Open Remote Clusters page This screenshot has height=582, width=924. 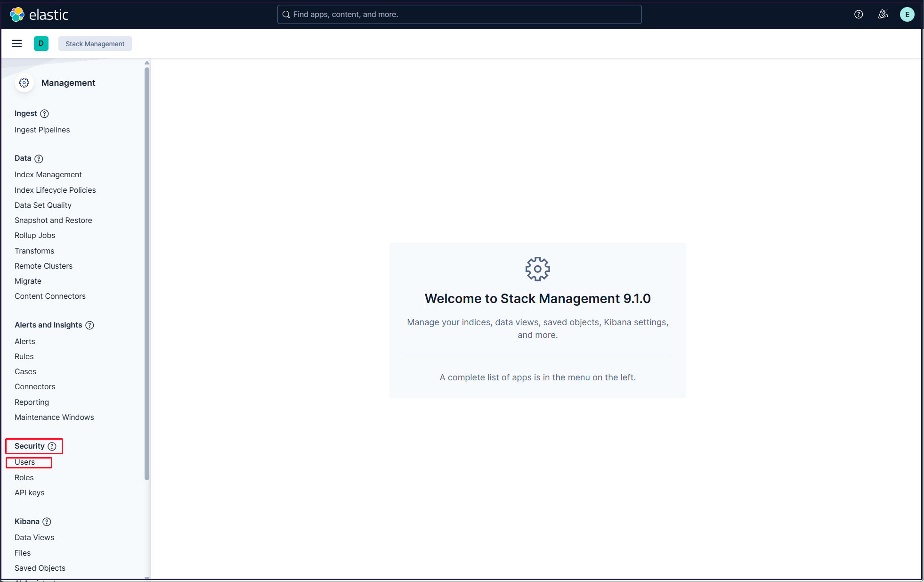[43, 266]
